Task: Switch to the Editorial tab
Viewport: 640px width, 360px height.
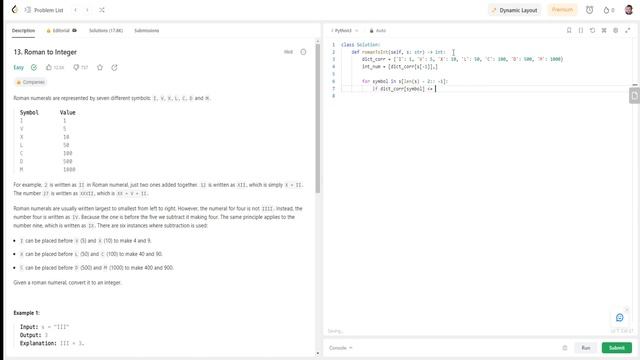Action: tap(61, 31)
